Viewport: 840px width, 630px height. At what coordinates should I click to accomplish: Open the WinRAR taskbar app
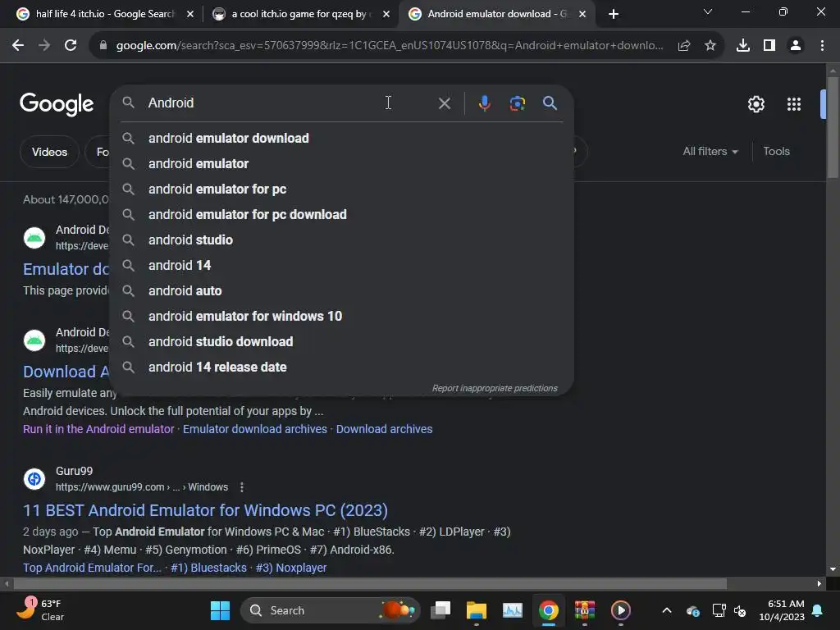[x=584, y=610]
